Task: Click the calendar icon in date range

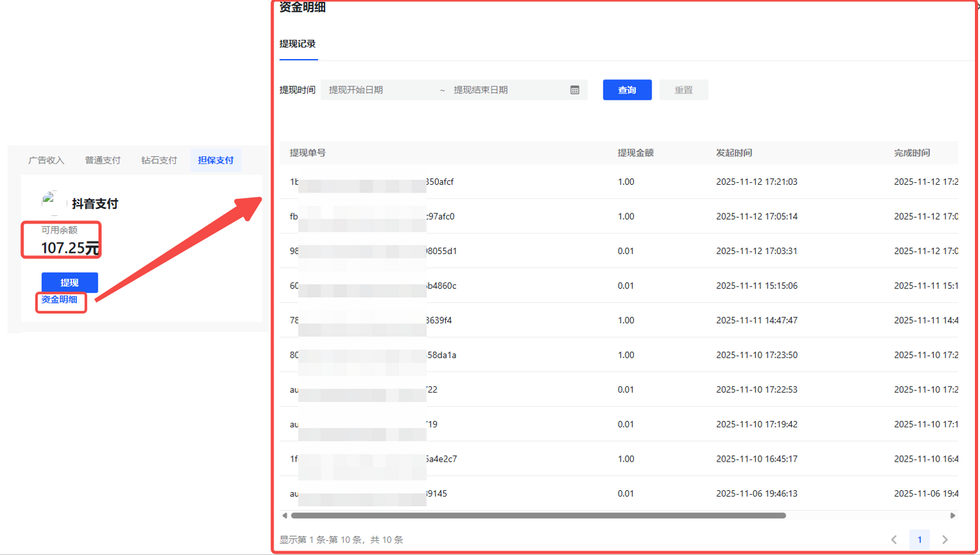Action: 574,90
